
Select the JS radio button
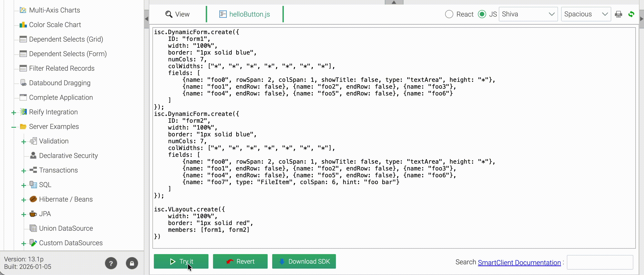pyautogui.click(x=482, y=14)
